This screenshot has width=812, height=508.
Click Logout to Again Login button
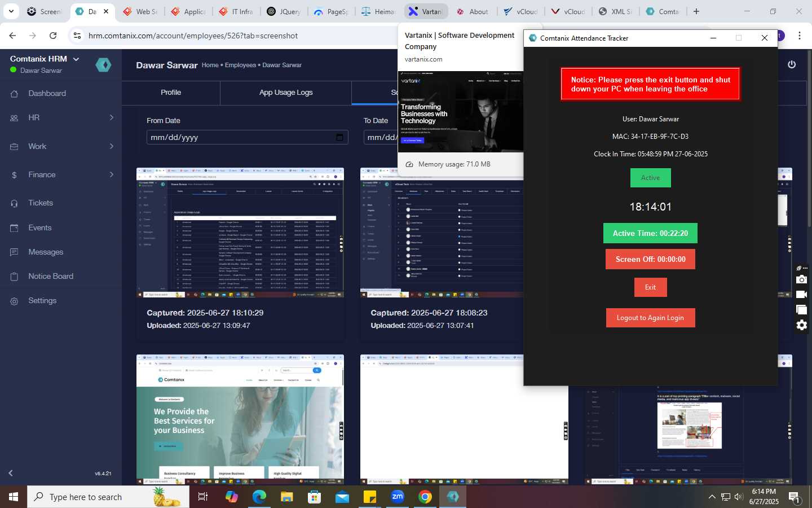click(x=650, y=318)
